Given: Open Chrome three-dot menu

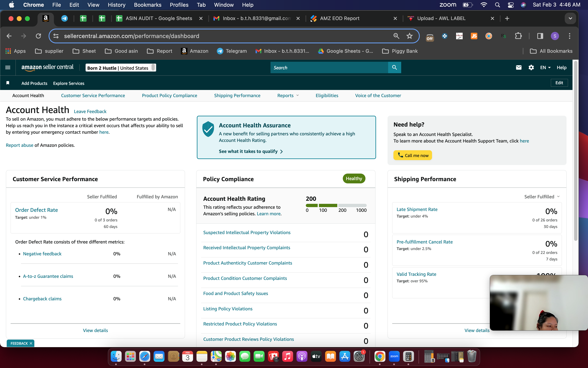Looking at the screenshot, I should click(x=570, y=36).
